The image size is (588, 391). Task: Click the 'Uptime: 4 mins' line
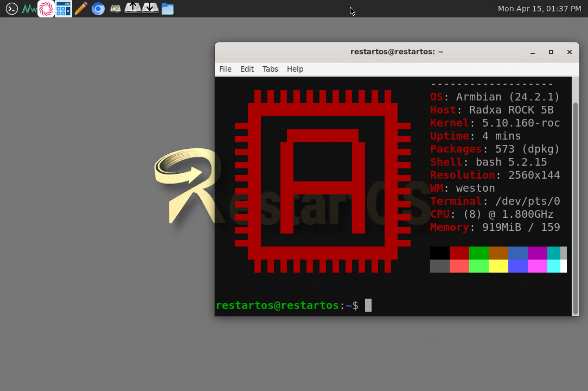(476, 136)
